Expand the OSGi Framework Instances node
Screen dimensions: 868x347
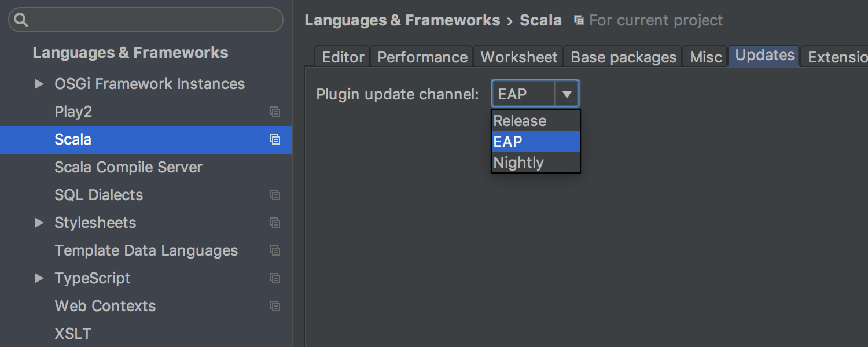[39, 84]
